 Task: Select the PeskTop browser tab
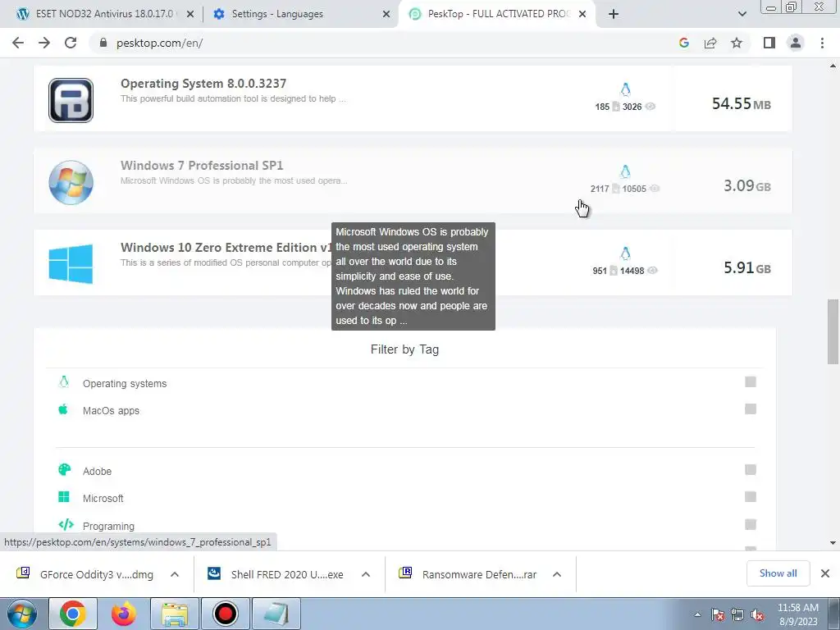[x=495, y=14]
